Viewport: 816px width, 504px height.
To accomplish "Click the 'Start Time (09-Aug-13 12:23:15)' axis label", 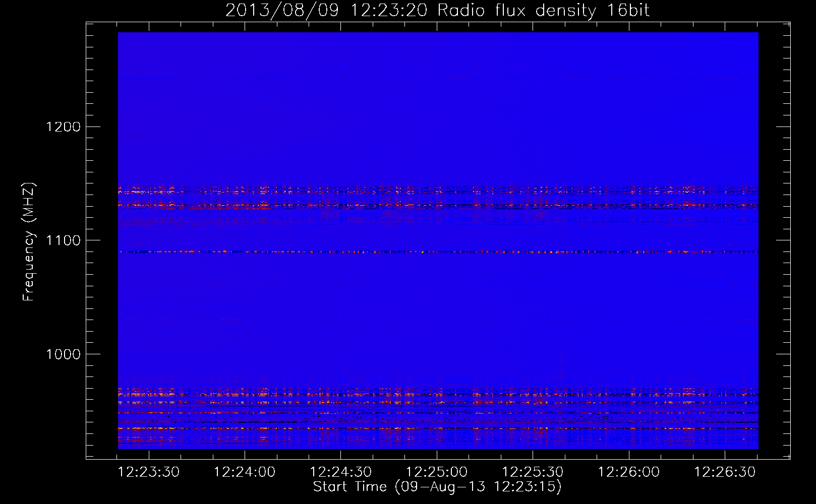I will tap(437, 487).
